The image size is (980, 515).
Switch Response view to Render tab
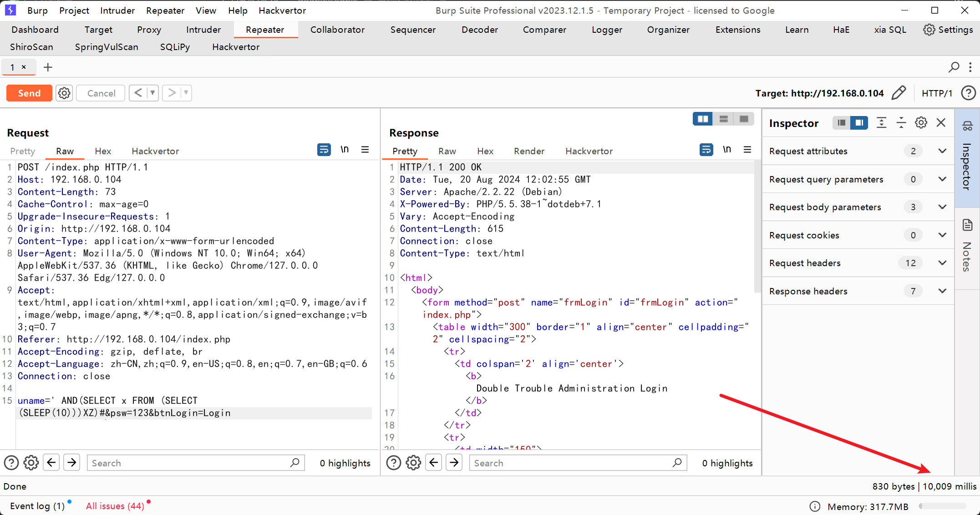pyautogui.click(x=529, y=151)
